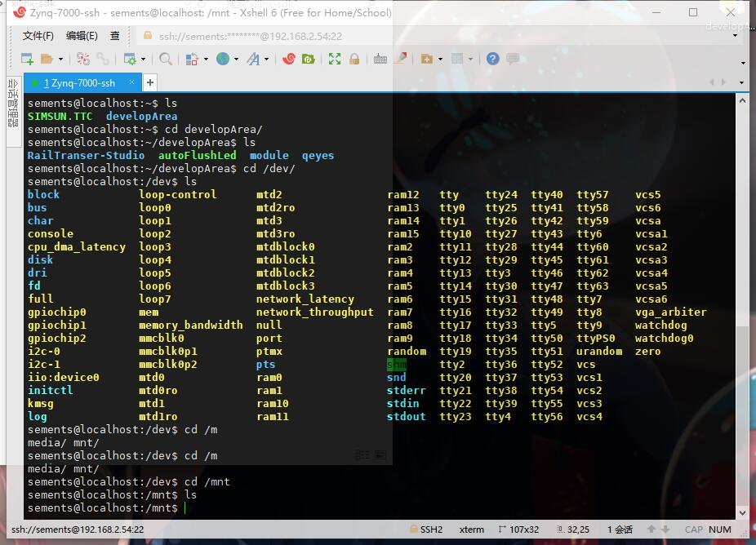The image size is (756, 545).
Task: Go to previous tab with left arrow
Action: [712, 82]
